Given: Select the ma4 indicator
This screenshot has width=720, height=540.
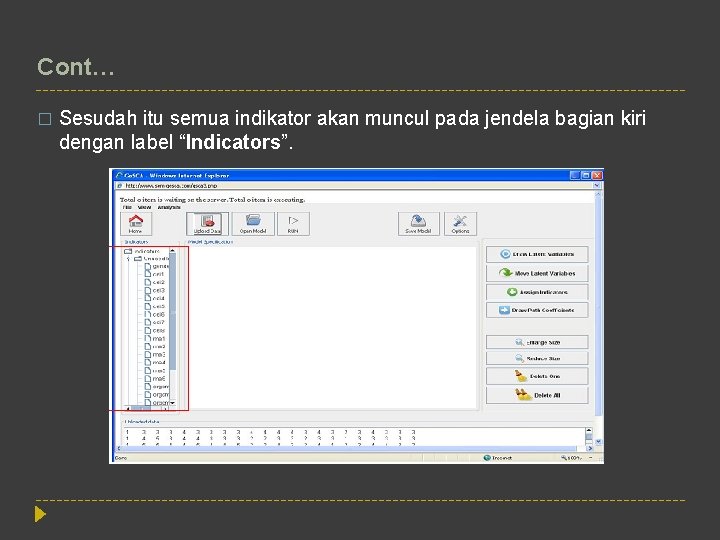Looking at the screenshot, I should coord(154,363).
